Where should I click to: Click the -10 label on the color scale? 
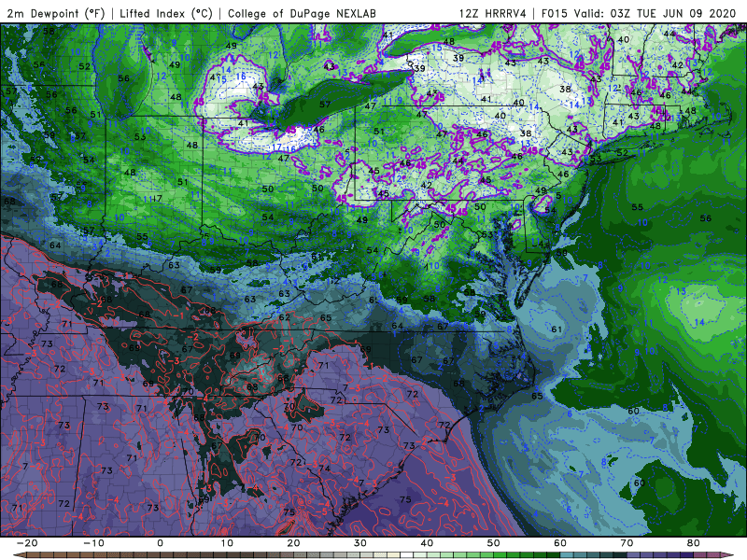pos(93,543)
